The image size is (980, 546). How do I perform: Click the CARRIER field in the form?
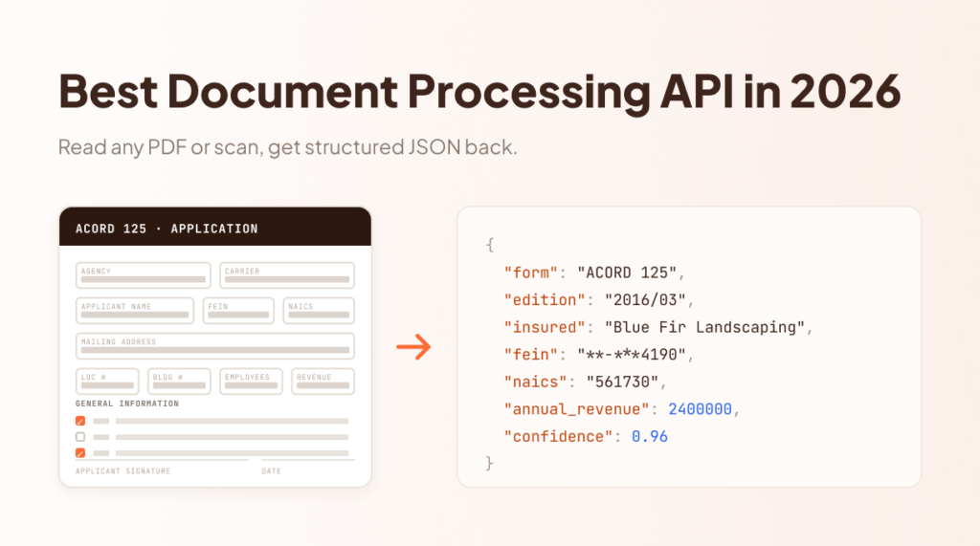click(x=287, y=275)
